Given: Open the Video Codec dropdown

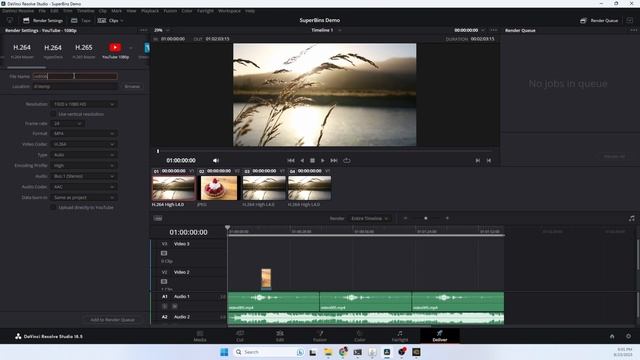Looking at the screenshot, I should [x=84, y=144].
